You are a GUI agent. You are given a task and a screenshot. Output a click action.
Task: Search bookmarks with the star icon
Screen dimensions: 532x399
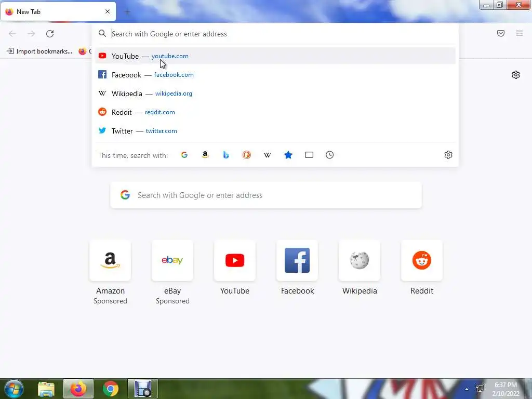coord(288,155)
